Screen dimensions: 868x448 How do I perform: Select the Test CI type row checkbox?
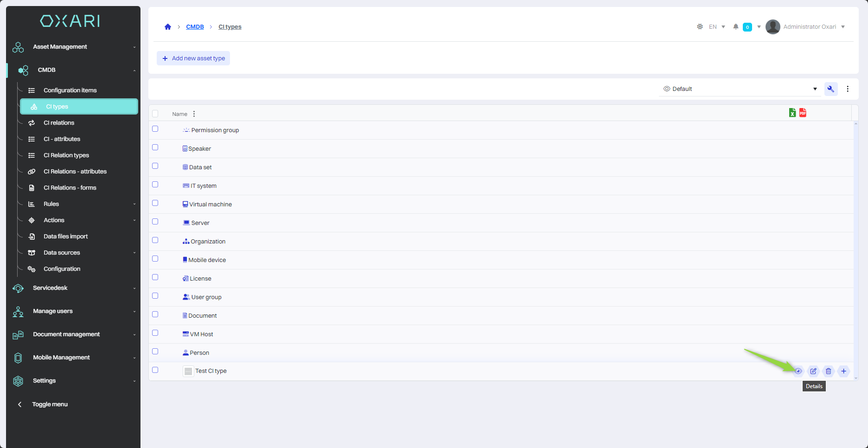click(x=155, y=370)
